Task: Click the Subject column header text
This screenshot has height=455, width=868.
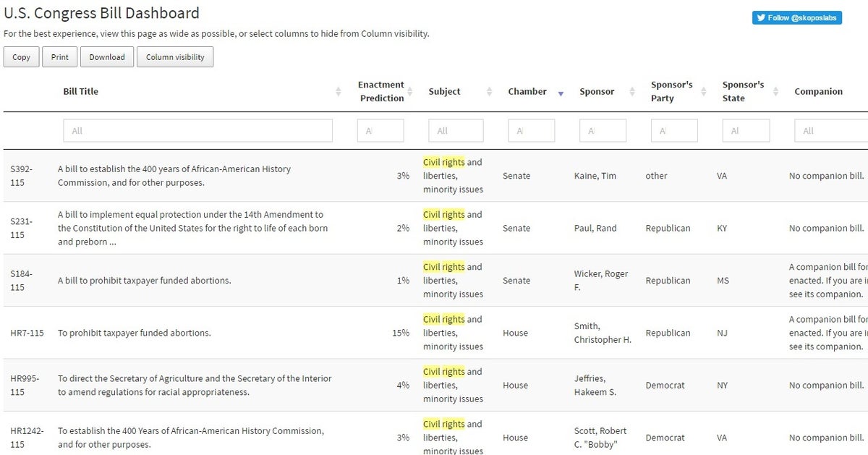Action: 444,92
